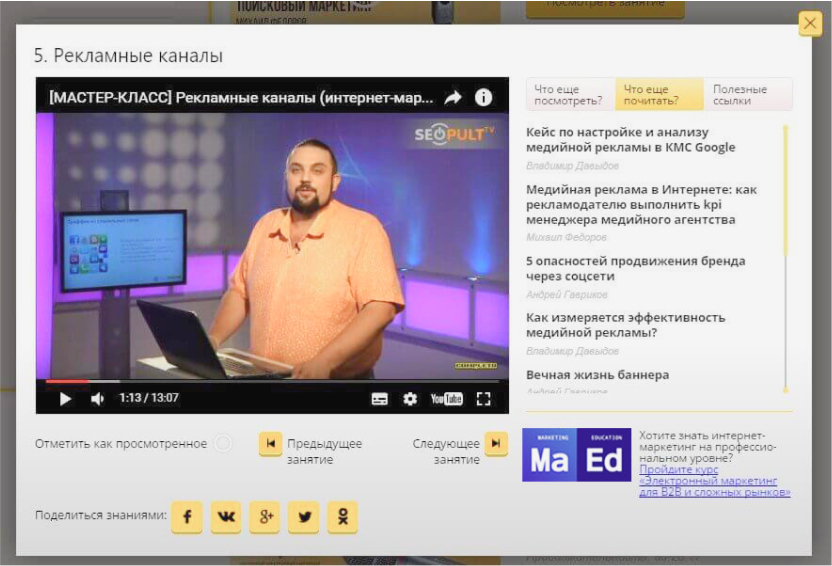Open article '5 опасностей продвижения бренда'
This screenshot has width=832, height=566.
click(x=636, y=268)
